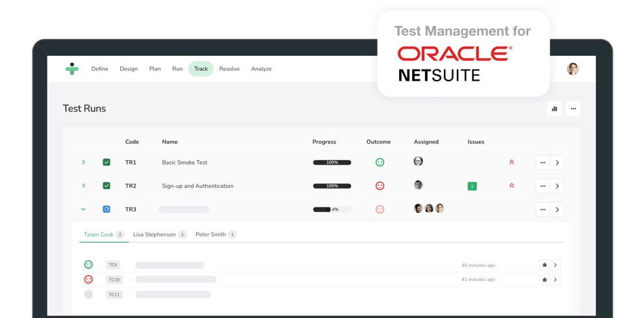This screenshot has width=644, height=318.
Task: Go to the Analyze menu
Action: click(x=261, y=69)
